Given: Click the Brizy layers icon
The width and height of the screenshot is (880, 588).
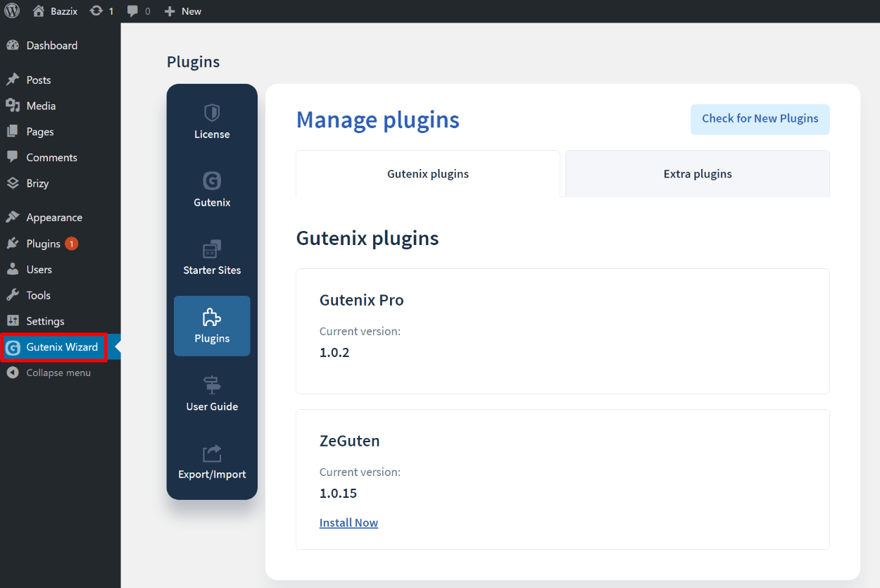Looking at the screenshot, I should coord(13,183).
